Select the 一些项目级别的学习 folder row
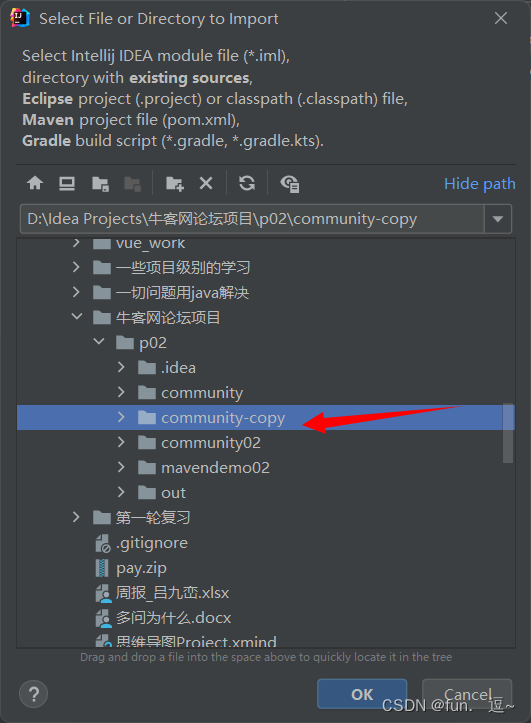 pyautogui.click(x=266, y=267)
